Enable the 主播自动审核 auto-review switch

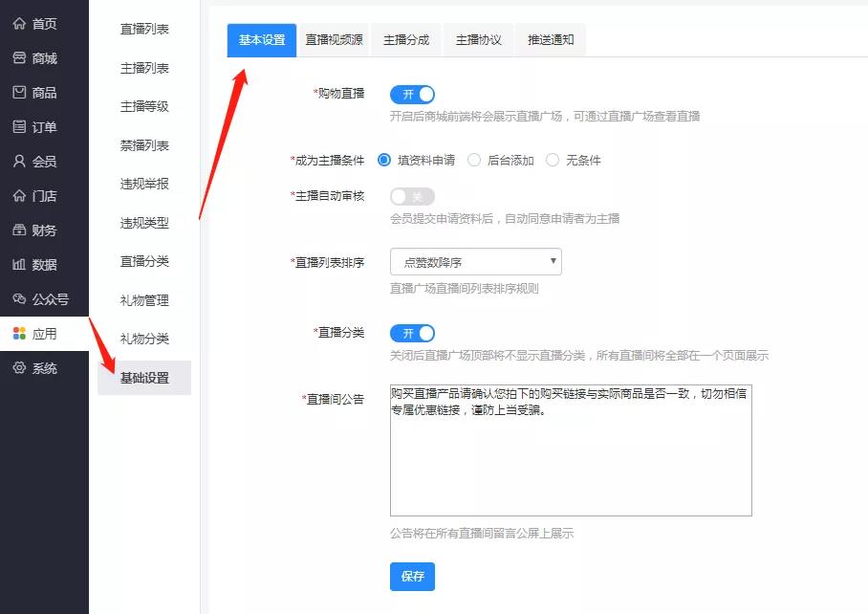coord(411,197)
